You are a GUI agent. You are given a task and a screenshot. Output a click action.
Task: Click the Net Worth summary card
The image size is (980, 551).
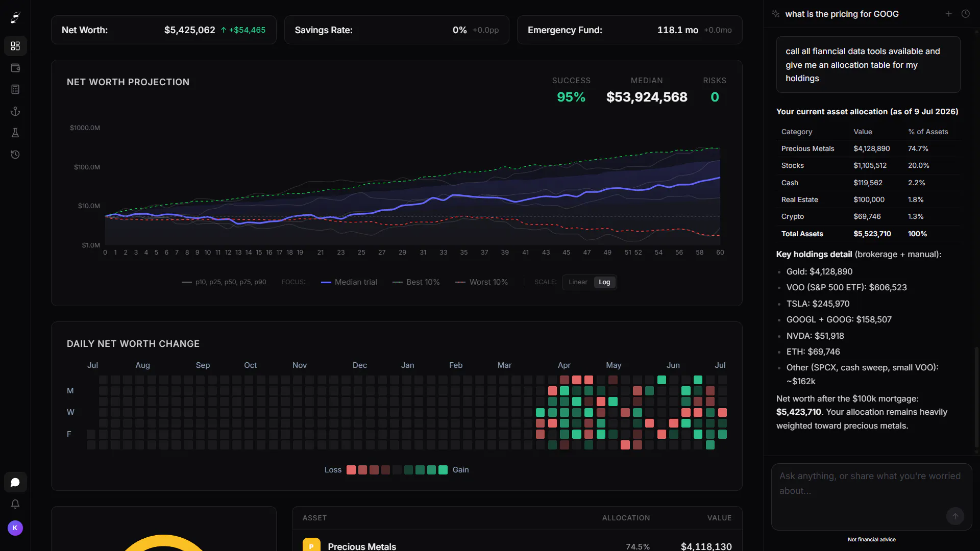pos(164,30)
